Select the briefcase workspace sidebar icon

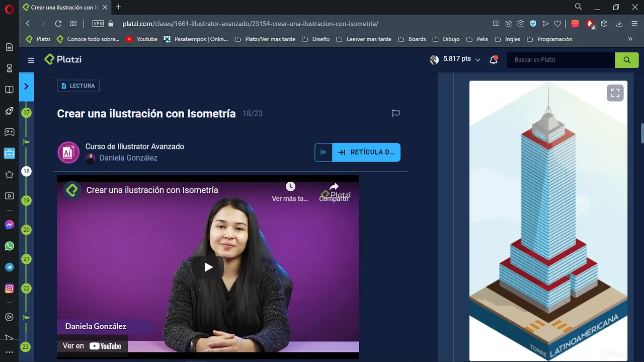click(x=9, y=154)
